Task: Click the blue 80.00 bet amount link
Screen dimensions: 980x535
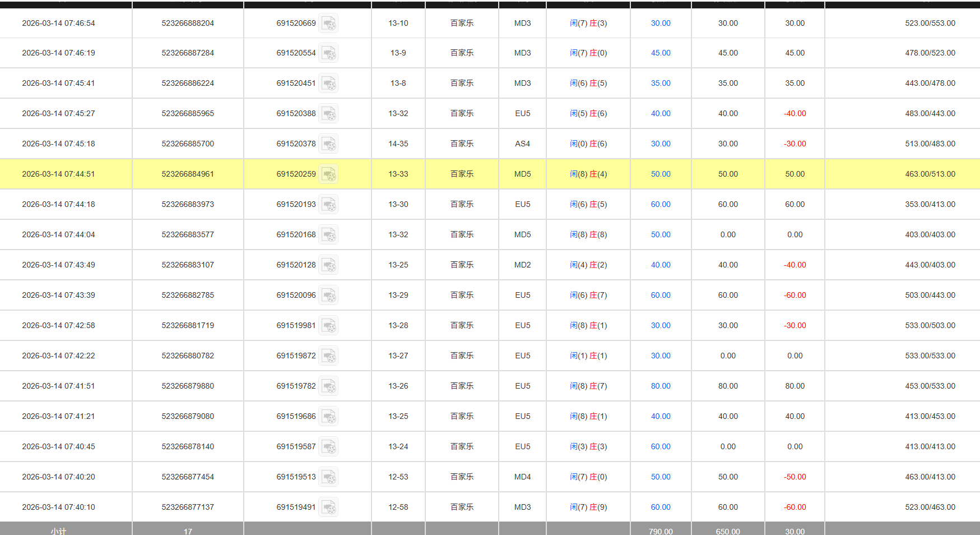Action: (x=661, y=386)
